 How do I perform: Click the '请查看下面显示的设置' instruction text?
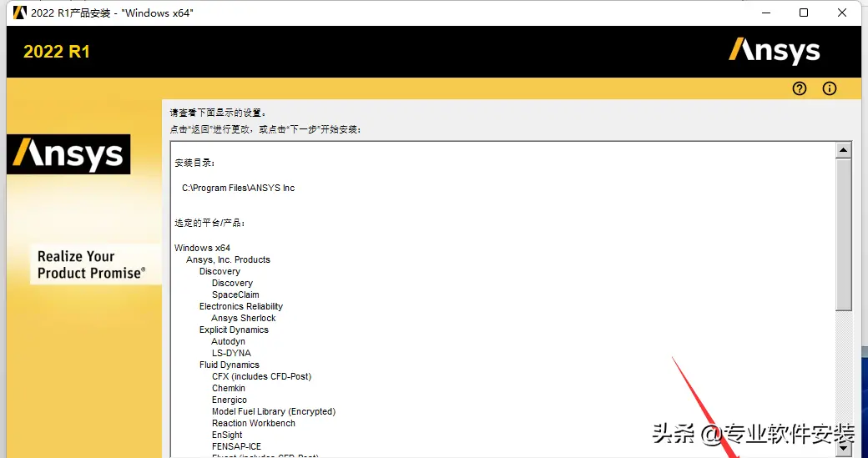coord(218,113)
